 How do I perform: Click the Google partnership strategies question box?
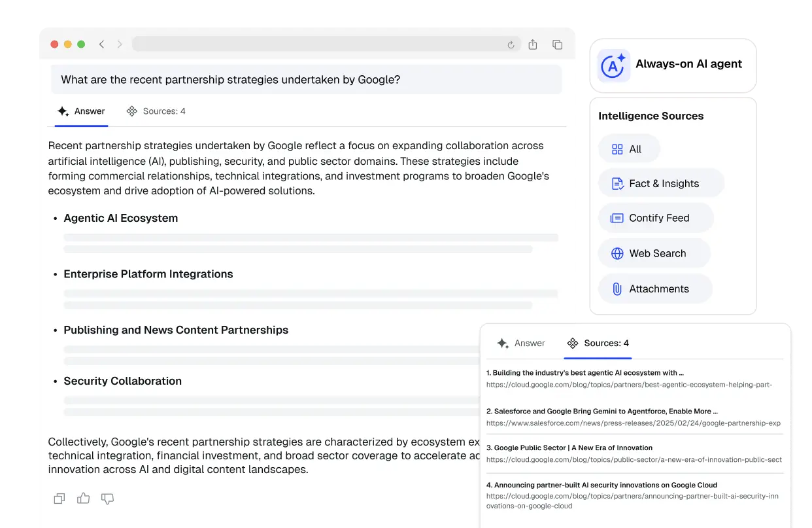(307, 80)
